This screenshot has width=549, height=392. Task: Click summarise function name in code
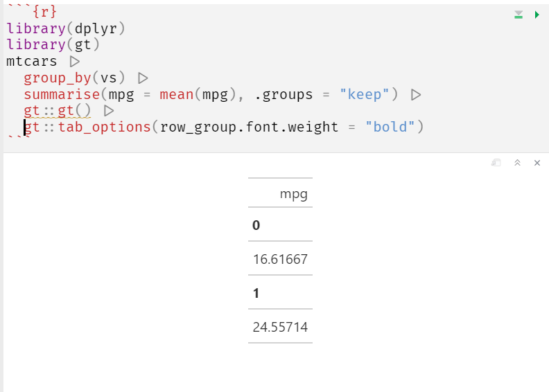(x=62, y=94)
